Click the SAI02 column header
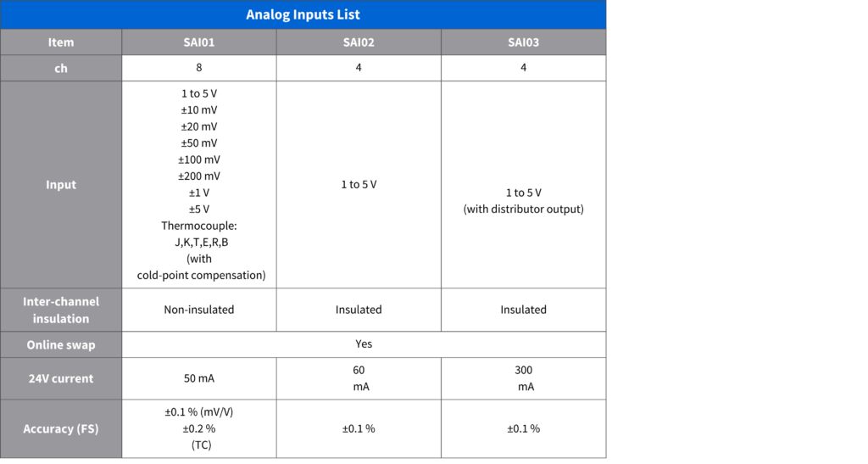The image size is (868, 464). click(358, 42)
